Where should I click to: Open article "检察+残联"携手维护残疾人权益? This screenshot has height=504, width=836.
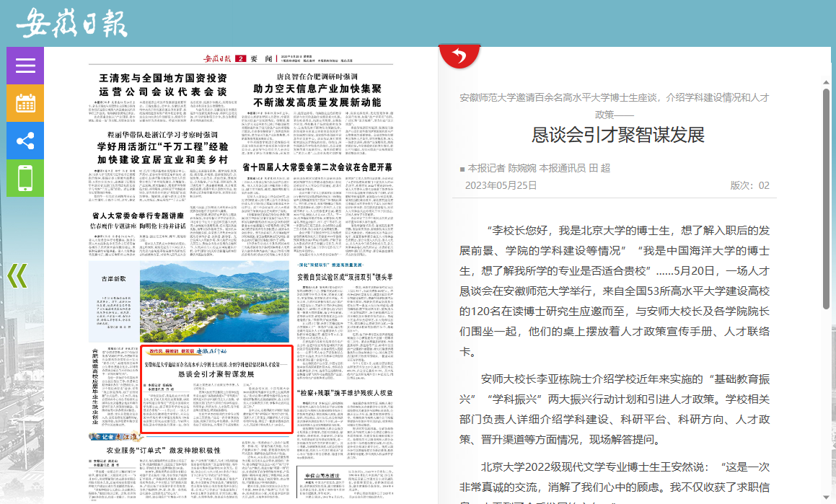[x=345, y=393]
